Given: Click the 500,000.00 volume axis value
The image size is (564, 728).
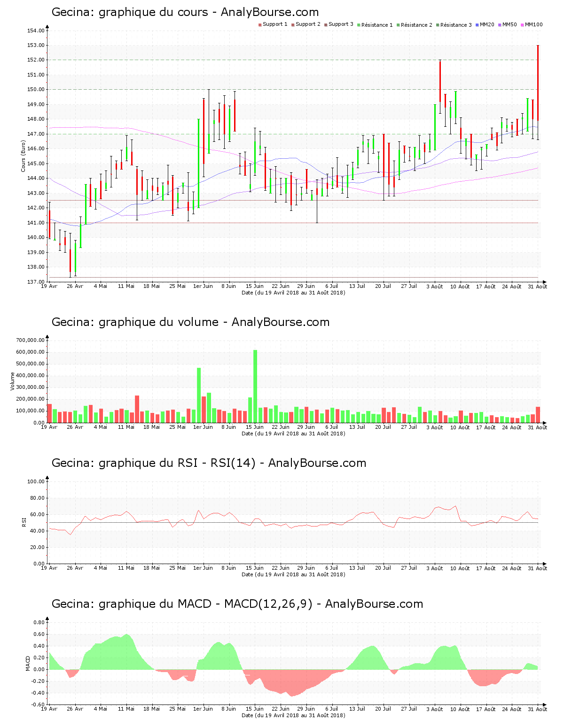Looking at the screenshot, I should (31, 364).
